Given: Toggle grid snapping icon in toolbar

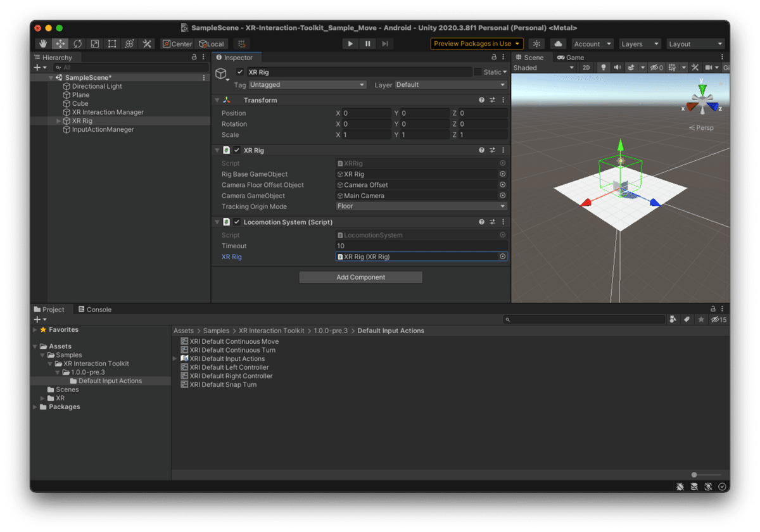Looking at the screenshot, I should [x=241, y=44].
